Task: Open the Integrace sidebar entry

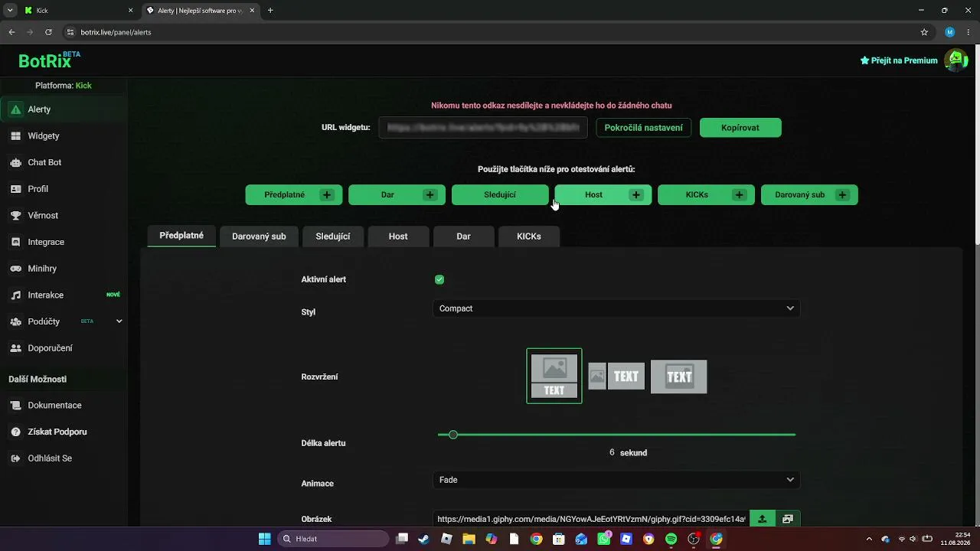Action: (63, 242)
